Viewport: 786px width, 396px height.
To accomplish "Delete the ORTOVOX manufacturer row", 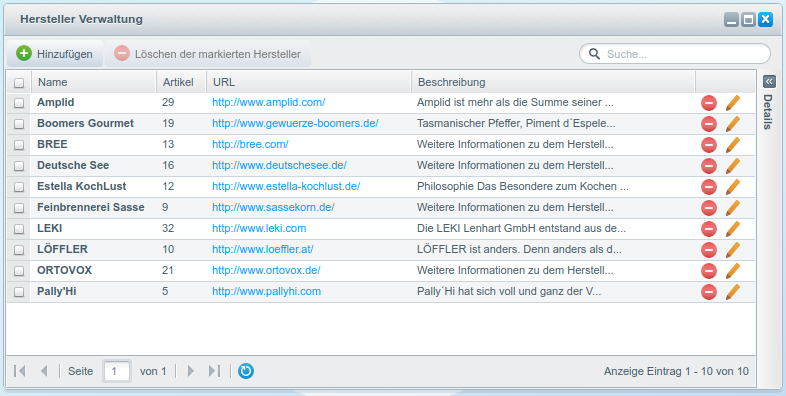I will 709,271.
